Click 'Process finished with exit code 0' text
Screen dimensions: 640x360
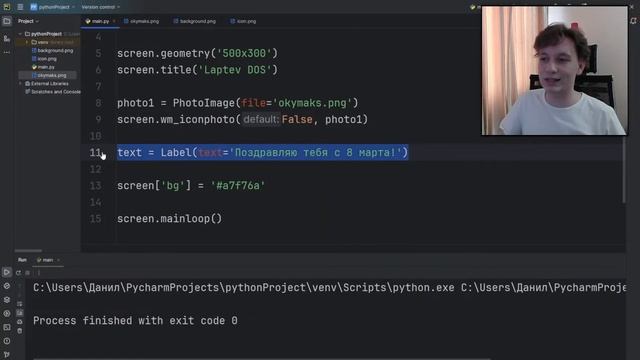coord(135,321)
